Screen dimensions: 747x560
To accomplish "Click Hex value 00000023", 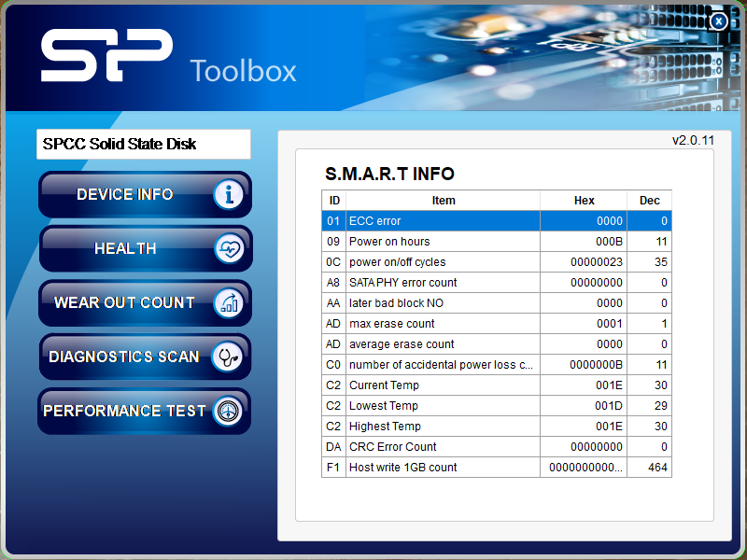I will (597, 262).
